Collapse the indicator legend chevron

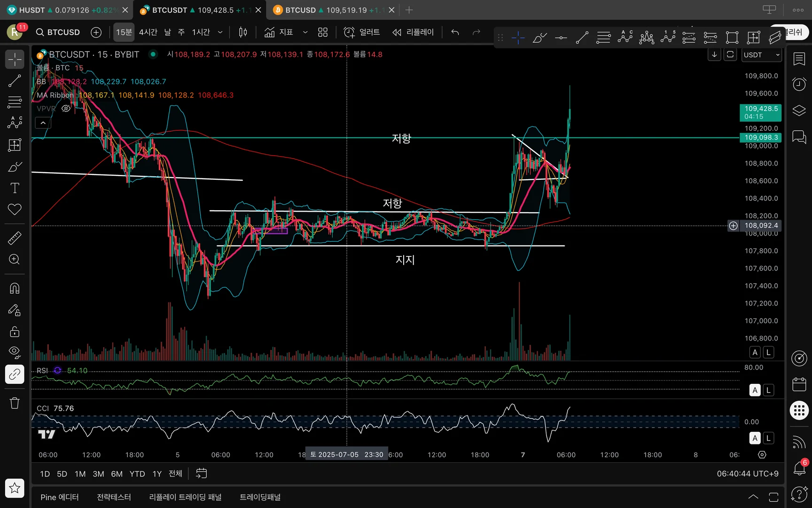point(43,123)
